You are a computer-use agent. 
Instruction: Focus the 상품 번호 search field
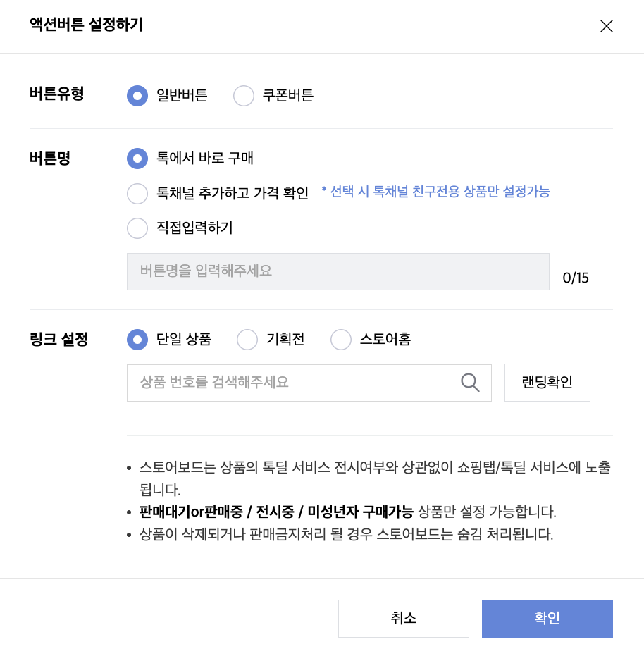coord(292,383)
